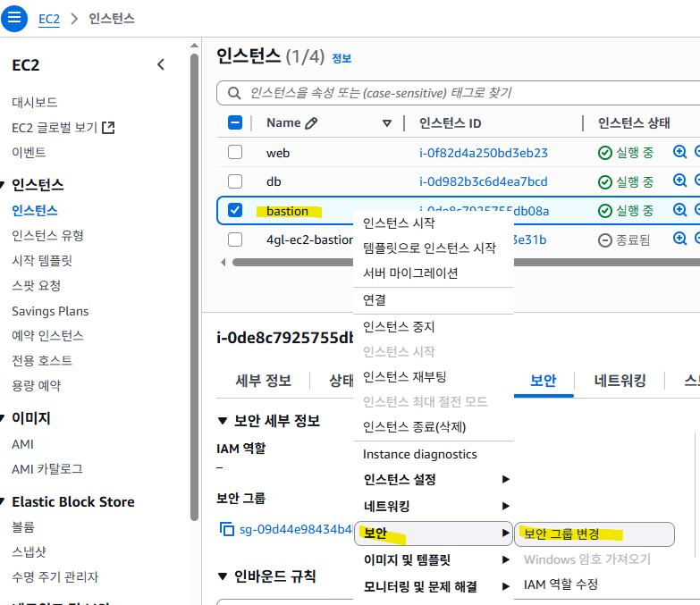Choose IAM 역할 수정 from the submenu
The height and width of the screenshot is (605, 700).
(561, 584)
